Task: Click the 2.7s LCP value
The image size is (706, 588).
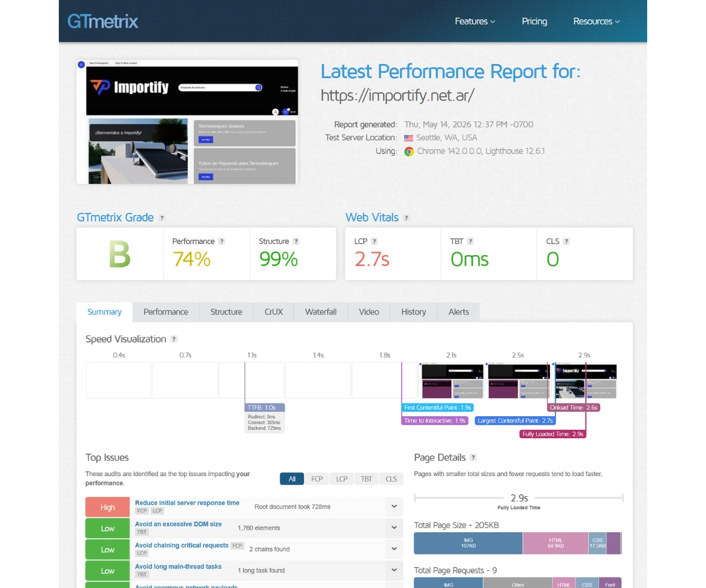Action: 372,259
